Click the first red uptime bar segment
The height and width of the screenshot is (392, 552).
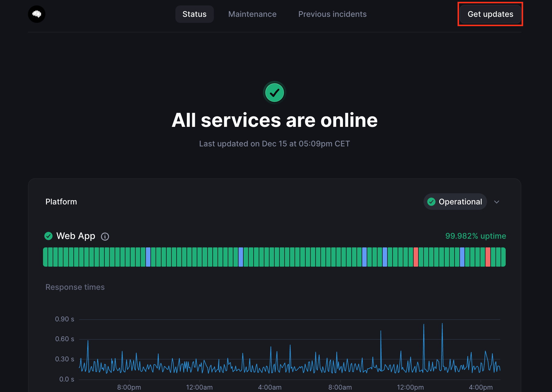pos(416,257)
